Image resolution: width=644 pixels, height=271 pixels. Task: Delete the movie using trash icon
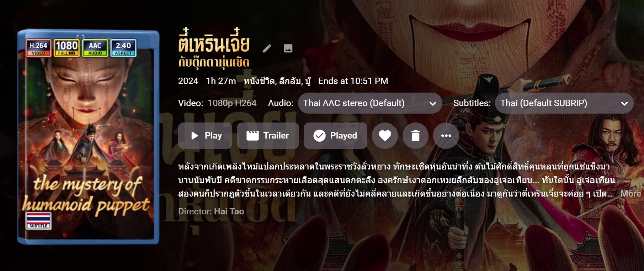pos(415,136)
